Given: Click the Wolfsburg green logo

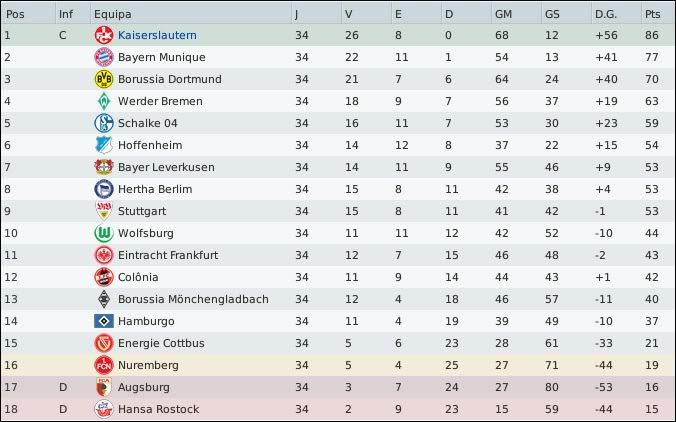Looking at the screenshot, I should (x=102, y=233).
